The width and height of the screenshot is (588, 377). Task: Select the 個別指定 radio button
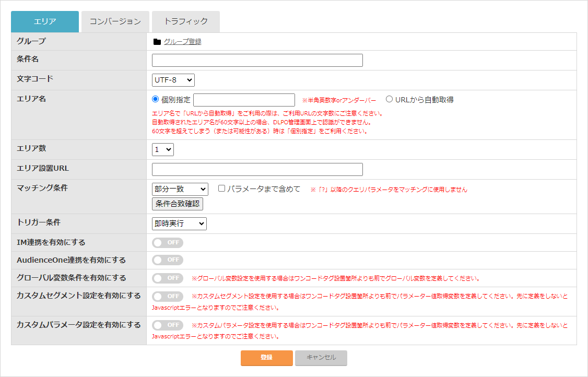[x=155, y=99]
